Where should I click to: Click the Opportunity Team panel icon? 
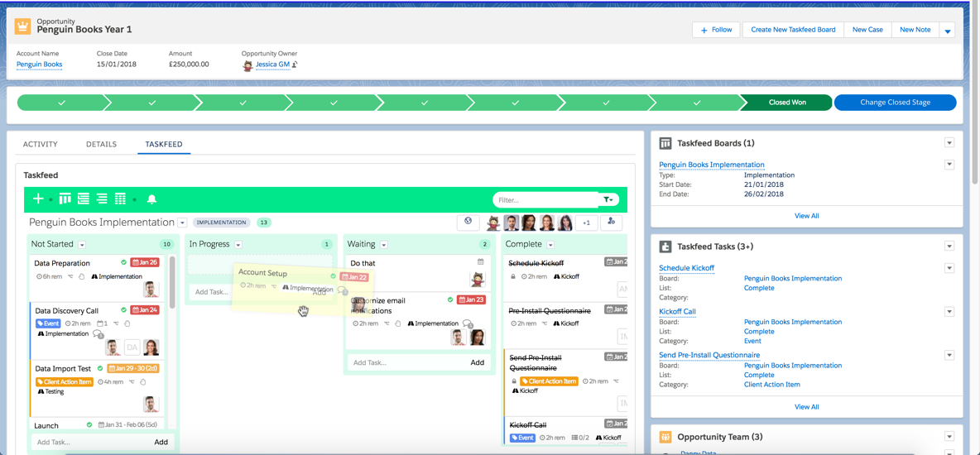[x=665, y=437]
